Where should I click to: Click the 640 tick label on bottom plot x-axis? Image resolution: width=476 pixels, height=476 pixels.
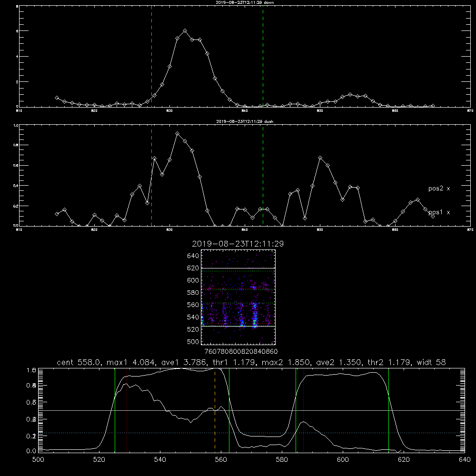(465, 460)
